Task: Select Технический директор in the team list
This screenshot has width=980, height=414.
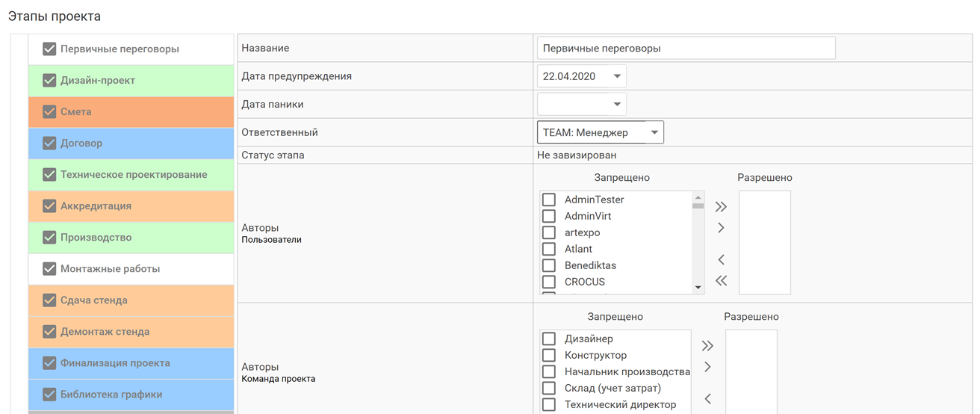Action: 620,404
